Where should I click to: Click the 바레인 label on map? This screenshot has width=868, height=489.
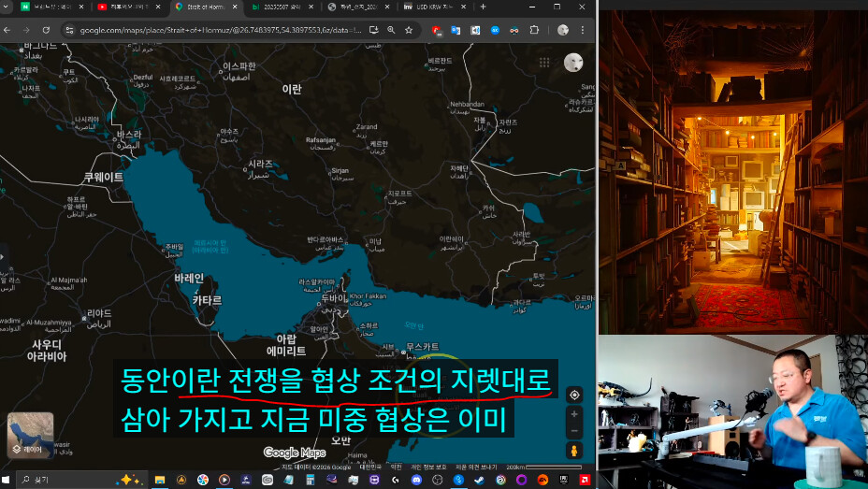coord(189,279)
